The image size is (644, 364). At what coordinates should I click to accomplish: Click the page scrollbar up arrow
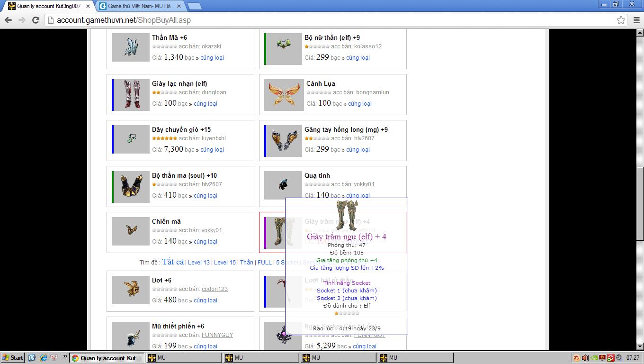tap(640, 33)
